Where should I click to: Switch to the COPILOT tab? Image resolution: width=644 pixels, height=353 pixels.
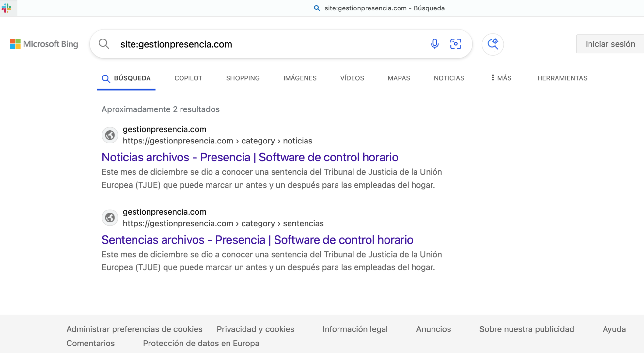(x=188, y=78)
